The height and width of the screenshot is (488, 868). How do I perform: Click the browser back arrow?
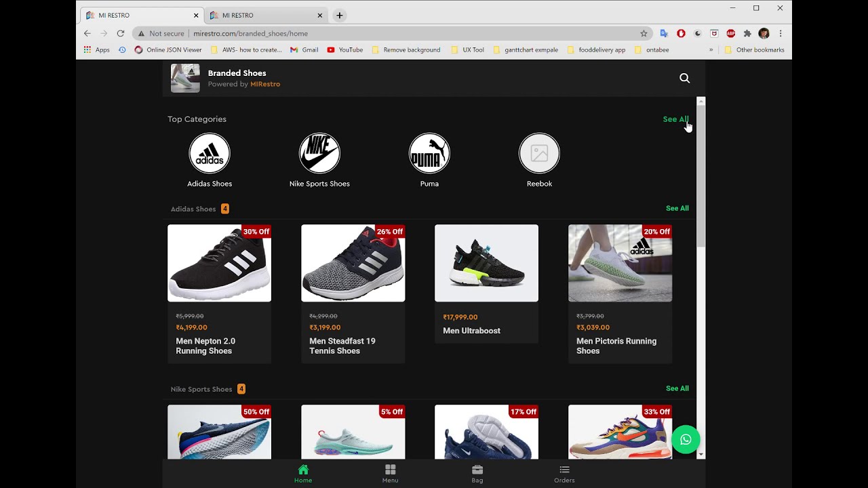87,33
